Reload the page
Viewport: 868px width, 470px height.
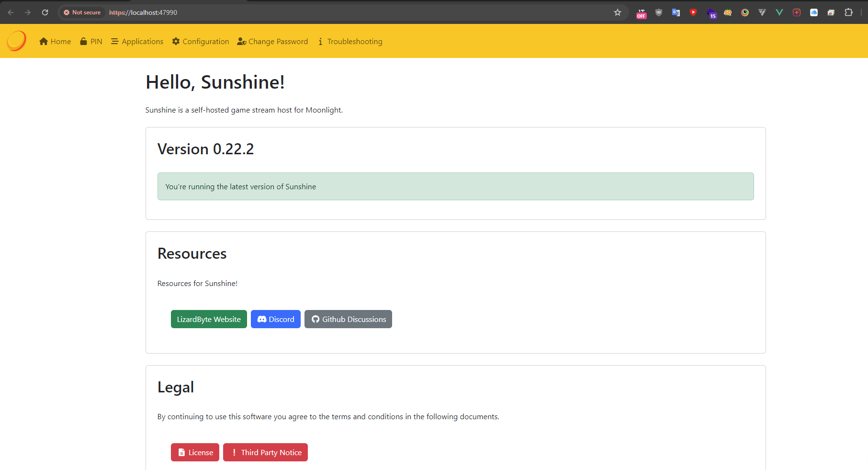(x=45, y=12)
